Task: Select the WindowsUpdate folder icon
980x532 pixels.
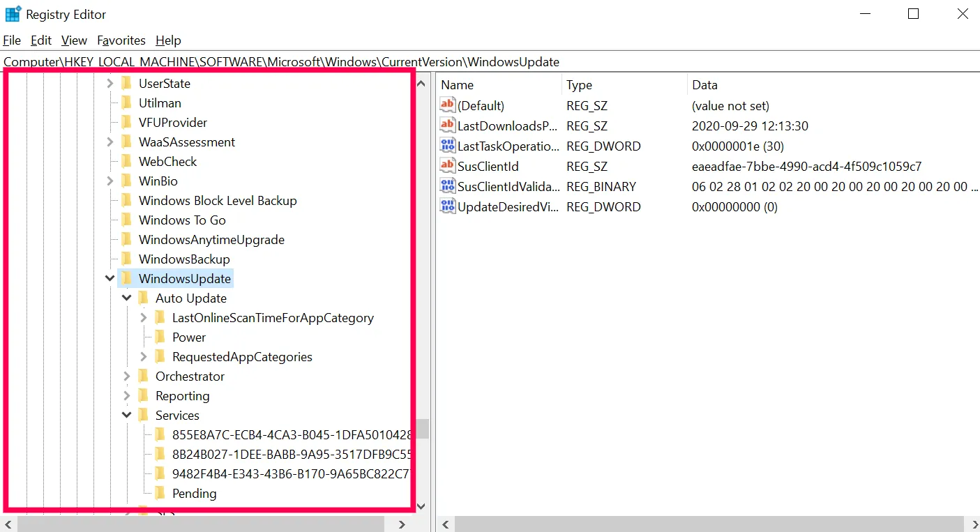Action: [x=126, y=279]
